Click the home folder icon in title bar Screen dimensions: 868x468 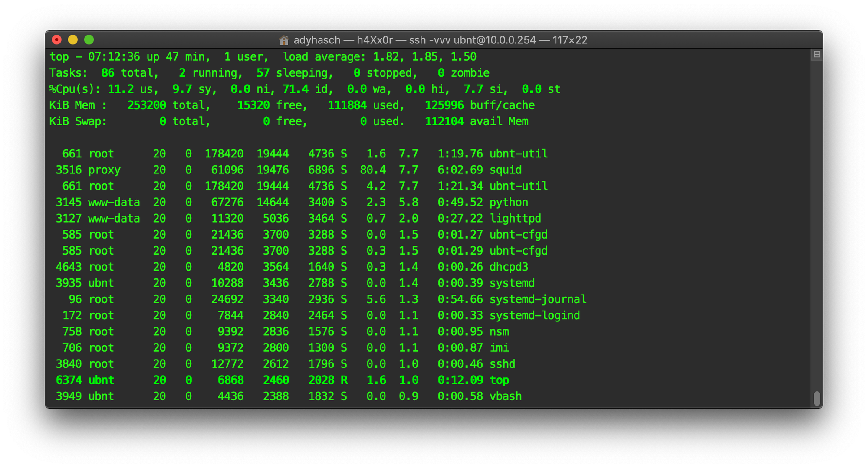click(x=284, y=40)
